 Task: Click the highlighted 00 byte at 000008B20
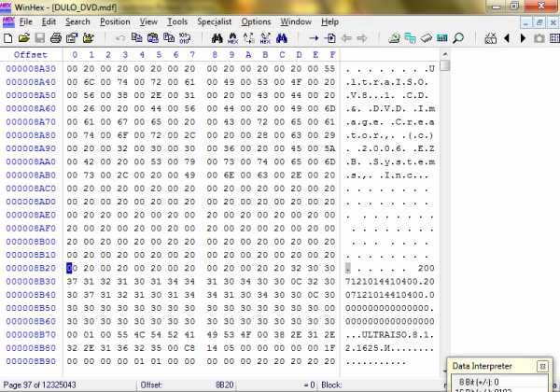point(70,268)
